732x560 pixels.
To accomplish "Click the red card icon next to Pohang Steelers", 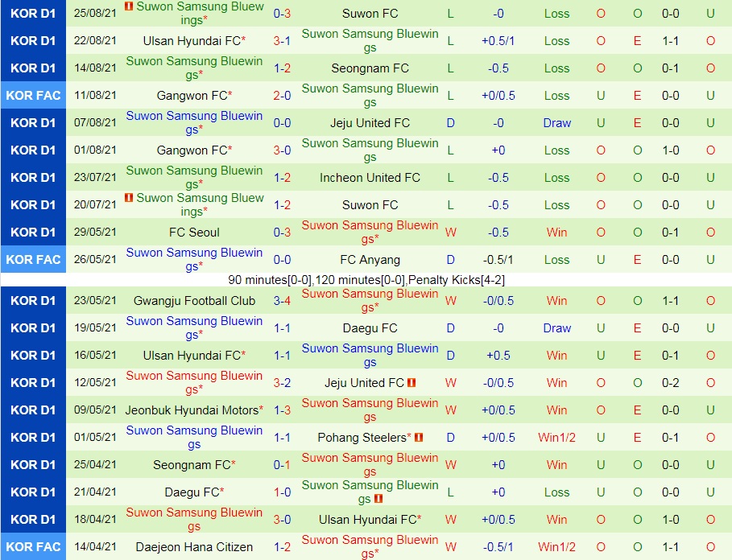I will click(x=419, y=439).
